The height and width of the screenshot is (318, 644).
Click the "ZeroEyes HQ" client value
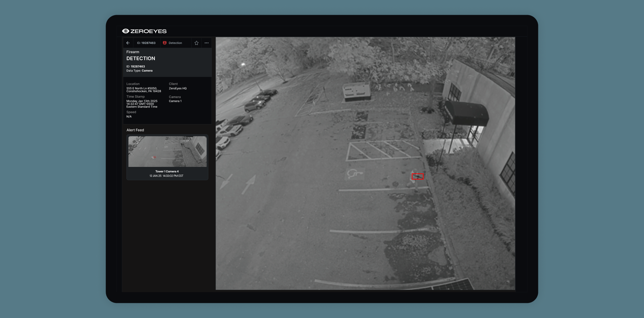(178, 88)
